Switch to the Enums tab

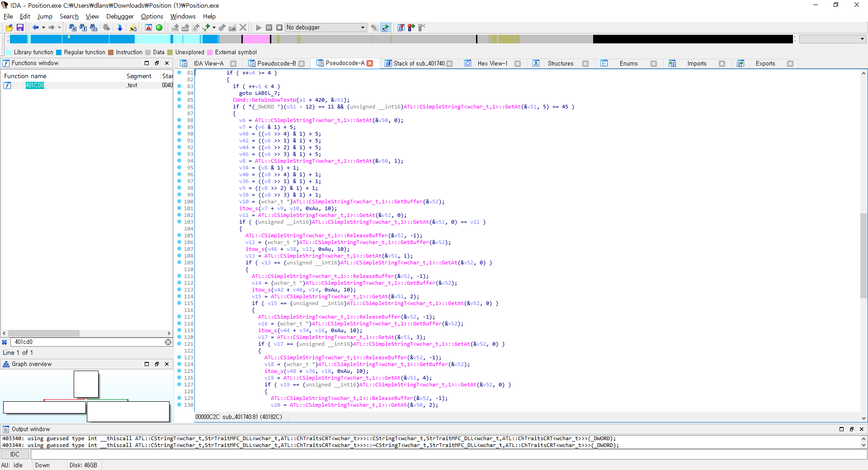point(628,63)
